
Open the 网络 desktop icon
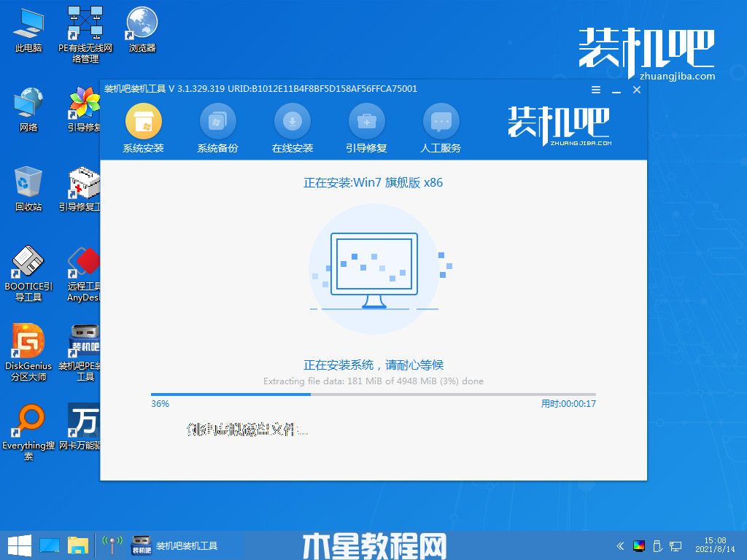click(x=28, y=109)
